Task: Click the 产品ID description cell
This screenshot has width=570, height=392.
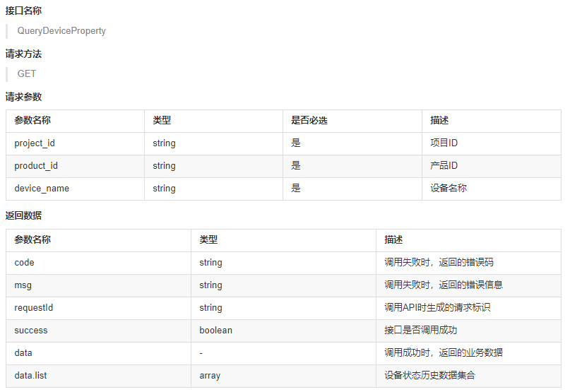Action: [x=492, y=166]
